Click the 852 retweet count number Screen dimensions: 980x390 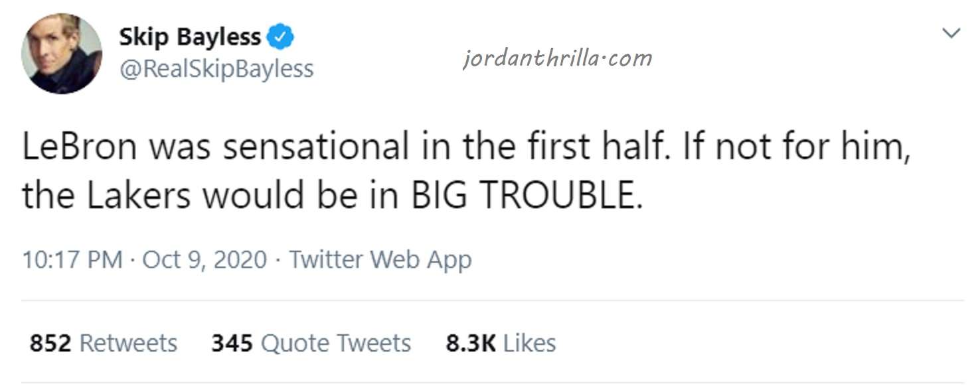[x=50, y=343]
